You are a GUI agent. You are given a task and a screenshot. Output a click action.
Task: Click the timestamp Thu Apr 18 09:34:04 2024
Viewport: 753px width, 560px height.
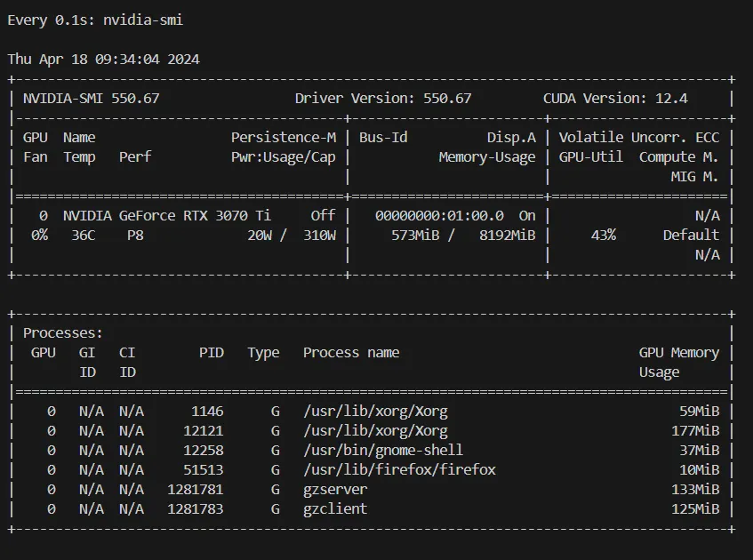103,59
